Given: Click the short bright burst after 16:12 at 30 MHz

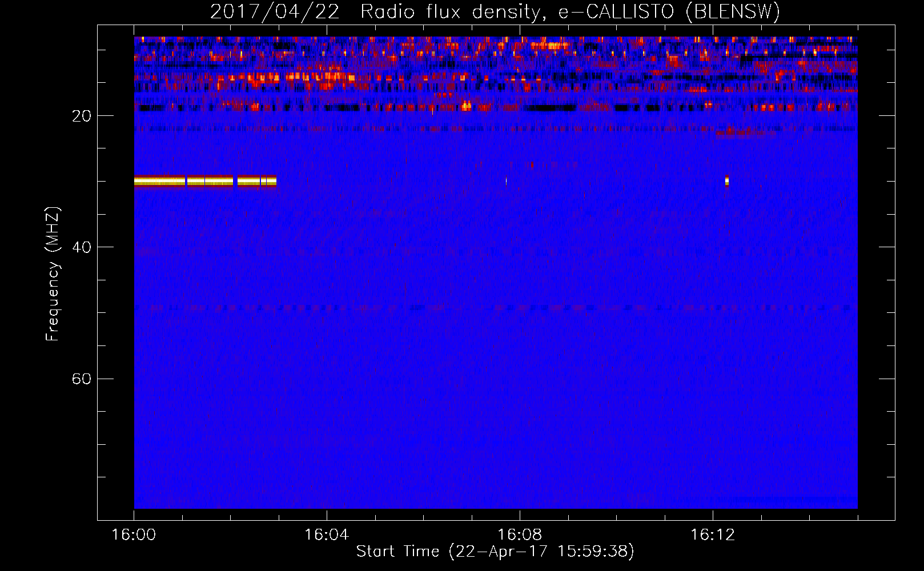Looking at the screenshot, I should (x=727, y=180).
